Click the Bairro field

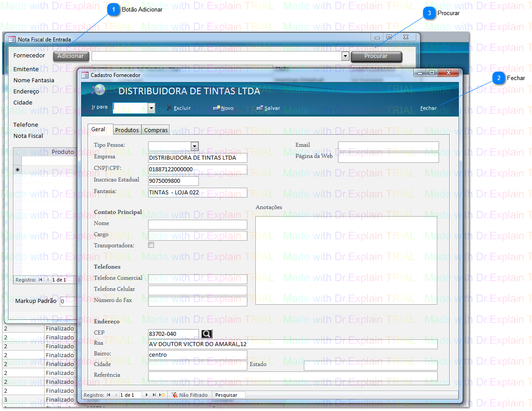(x=197, y=355)
